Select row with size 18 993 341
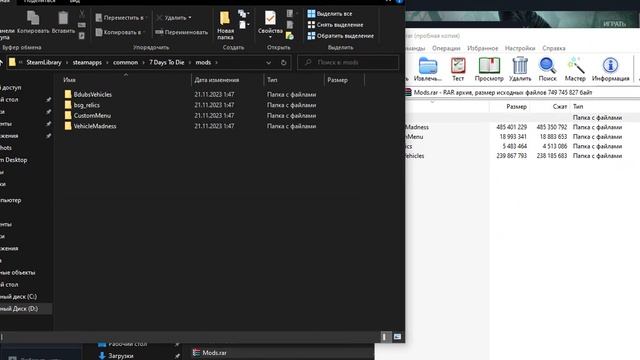 click(x=522, y=137)
